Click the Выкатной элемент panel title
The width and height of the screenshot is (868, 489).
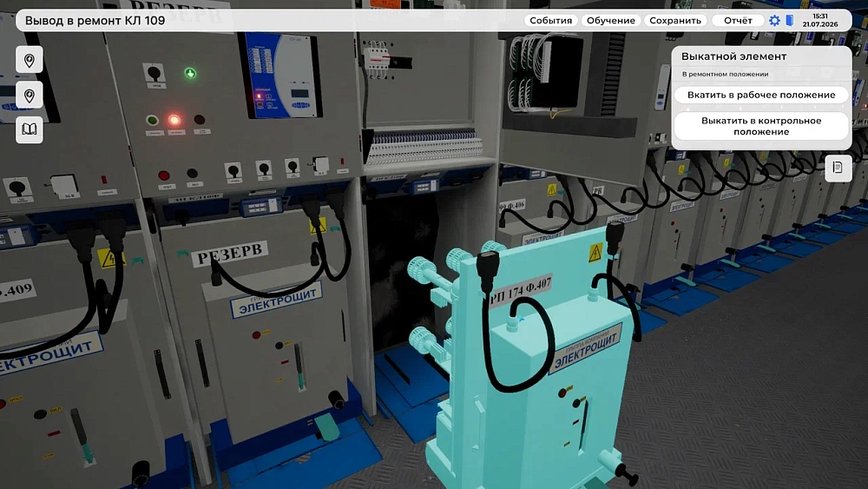[733, 56]
